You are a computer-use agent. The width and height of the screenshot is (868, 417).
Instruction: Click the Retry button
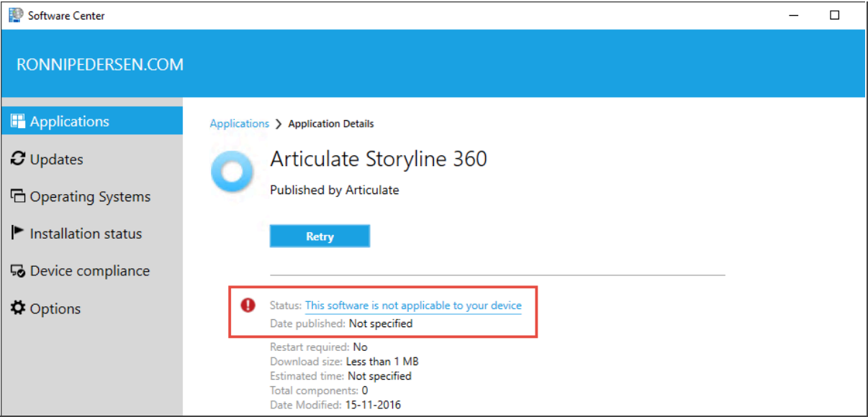(320, 236)
